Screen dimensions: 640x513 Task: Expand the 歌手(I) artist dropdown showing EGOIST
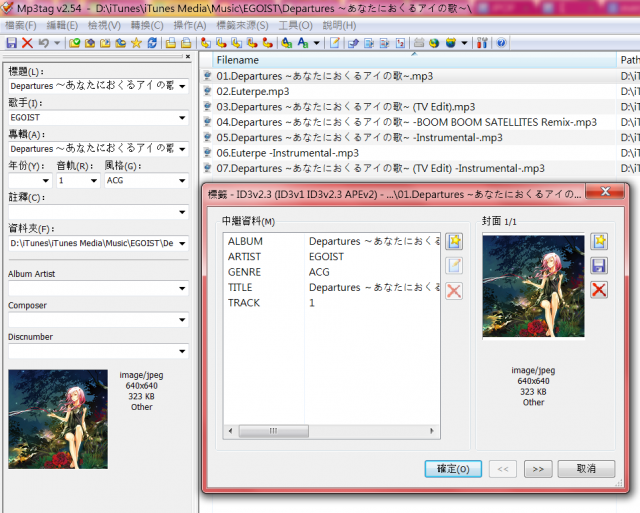tap(182, 118)
